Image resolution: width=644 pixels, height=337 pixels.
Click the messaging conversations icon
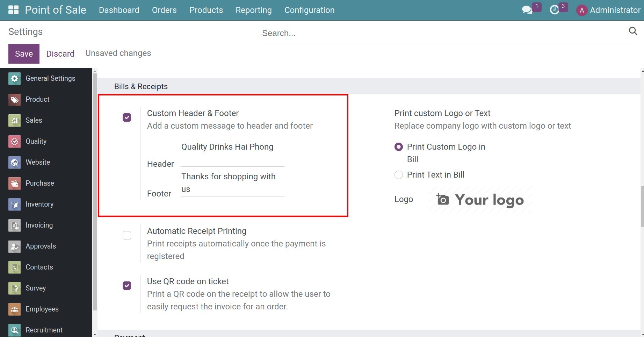click(527, 10)
